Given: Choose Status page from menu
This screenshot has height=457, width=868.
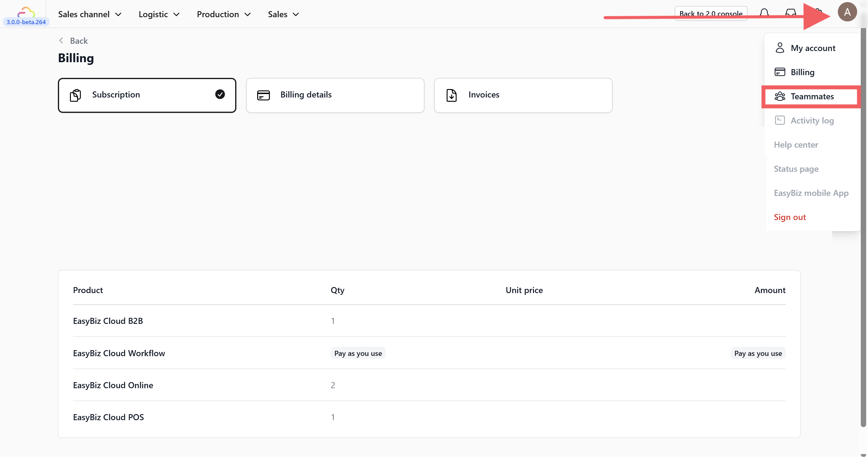Looking at the screenshot, I should [796, 169].
